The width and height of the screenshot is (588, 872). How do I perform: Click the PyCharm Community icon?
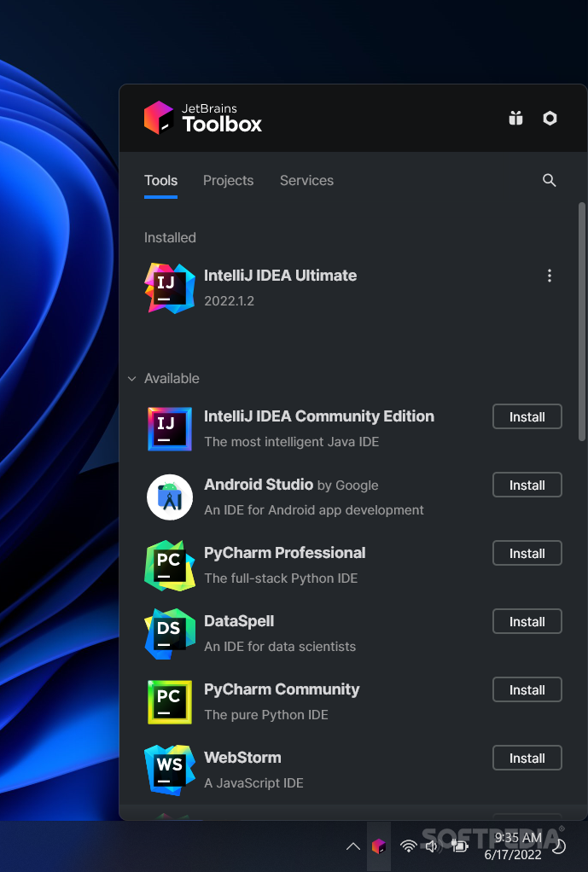coord(170,702)
